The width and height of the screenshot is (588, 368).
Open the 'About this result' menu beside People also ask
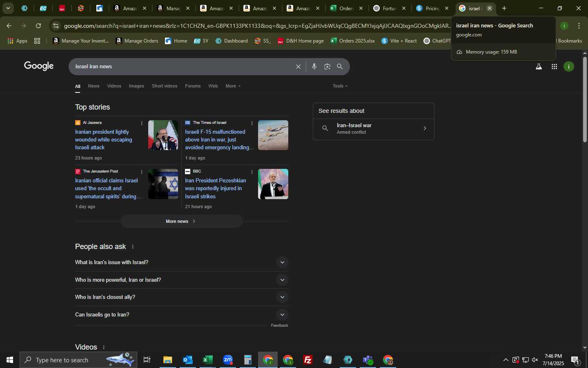[x=133, y=247]
